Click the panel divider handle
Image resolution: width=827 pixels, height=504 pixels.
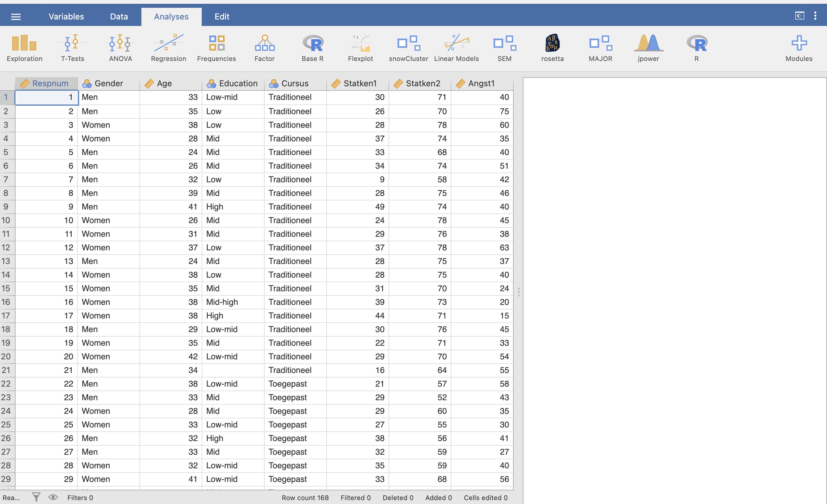pyautogui.click(x=519, y=292)
